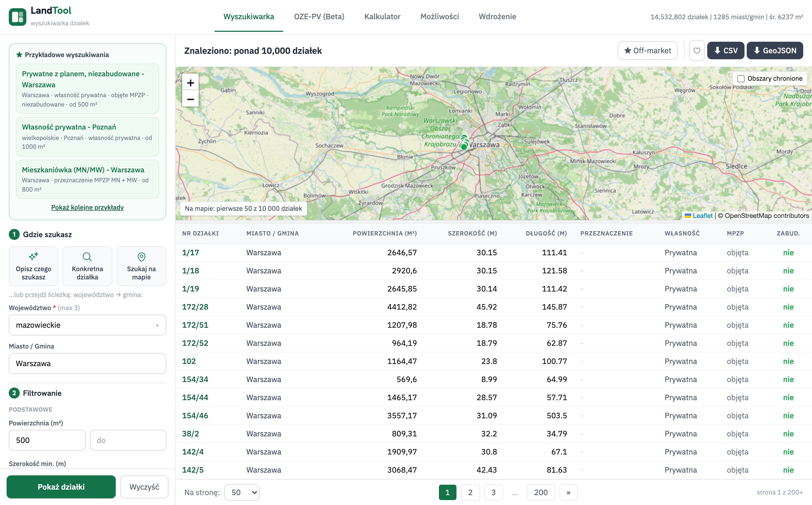Click the DŁUGOŚĆ (M) column header
The width and height of the screenshot is (812, 505).
[546, 233]
